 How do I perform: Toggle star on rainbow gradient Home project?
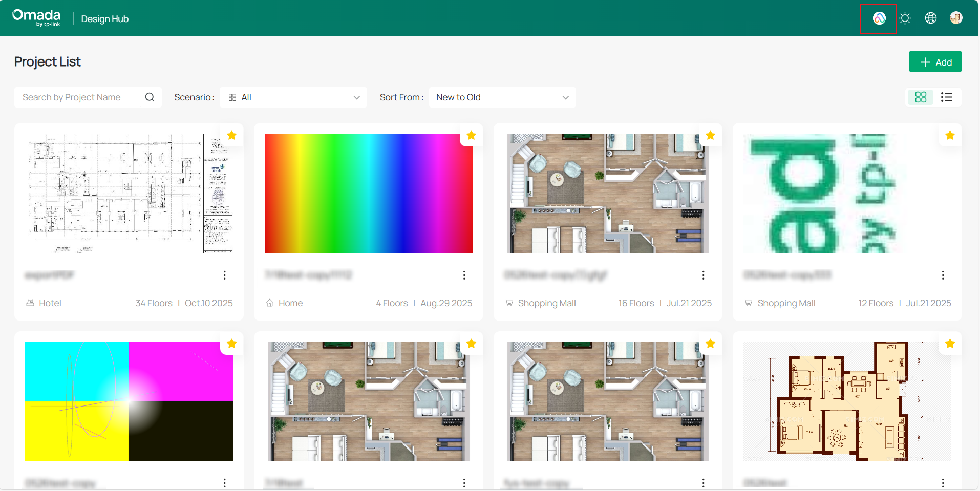pyautogui.click(x=471, y=135)
